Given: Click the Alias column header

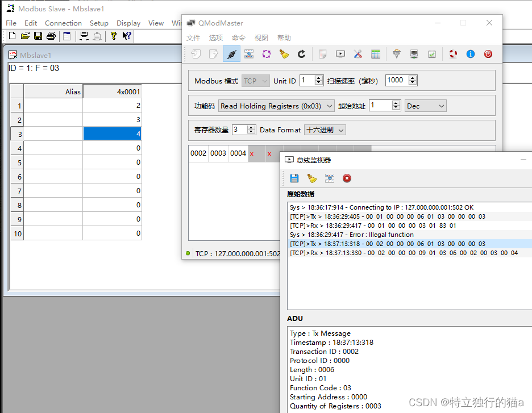Looking at the screenshot, I should click(x=53, y=91).
